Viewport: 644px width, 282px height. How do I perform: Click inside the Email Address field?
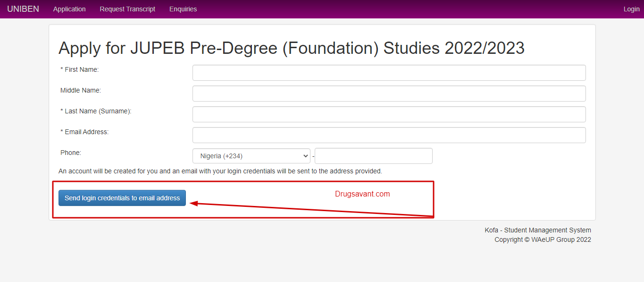[x=389, y=135]
